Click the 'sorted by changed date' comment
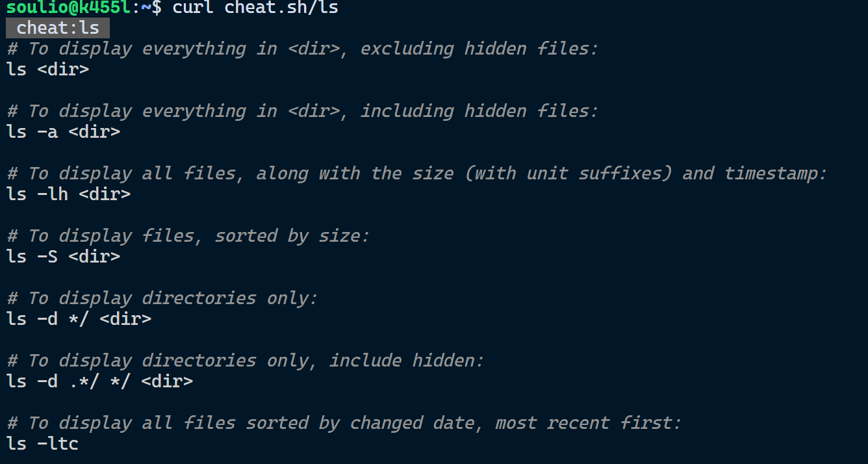The width and height of the screenshot is (868, 464). 344,423
